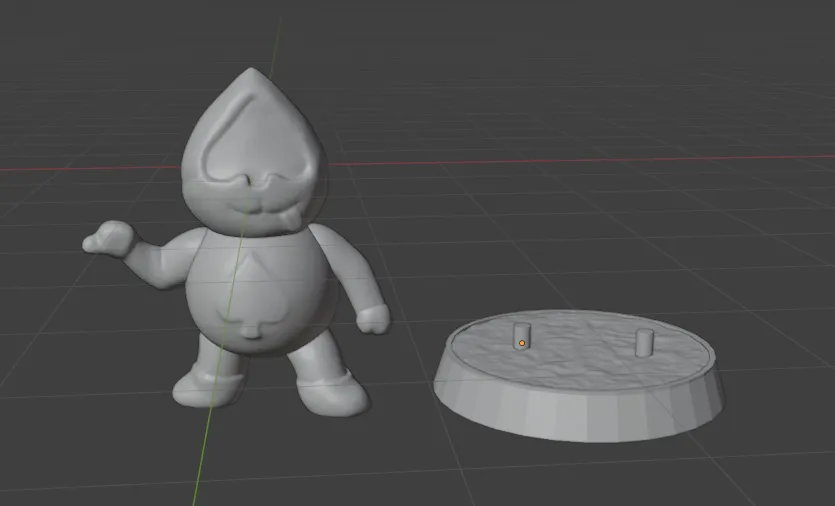Click the orange origin point on the peg
The height and width of the screenshot is (506, 835).
click(522, 343)
